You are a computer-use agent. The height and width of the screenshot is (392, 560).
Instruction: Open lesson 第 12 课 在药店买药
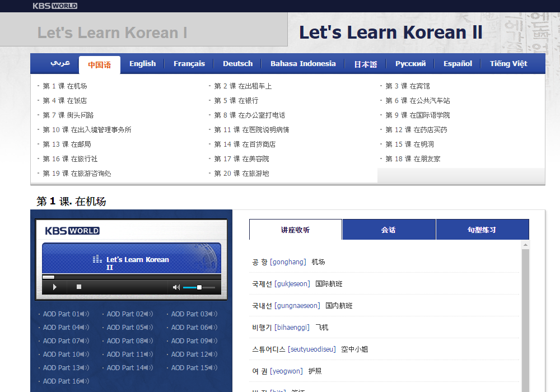click(417, 130)
